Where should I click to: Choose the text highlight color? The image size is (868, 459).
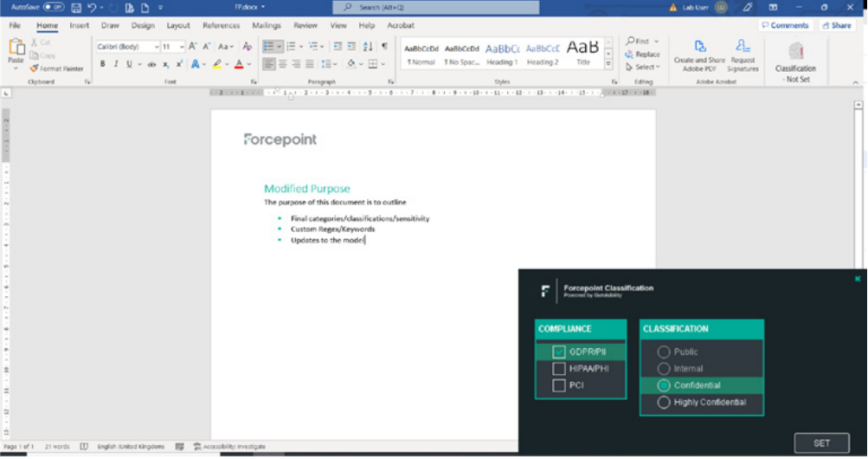point(217,64)
